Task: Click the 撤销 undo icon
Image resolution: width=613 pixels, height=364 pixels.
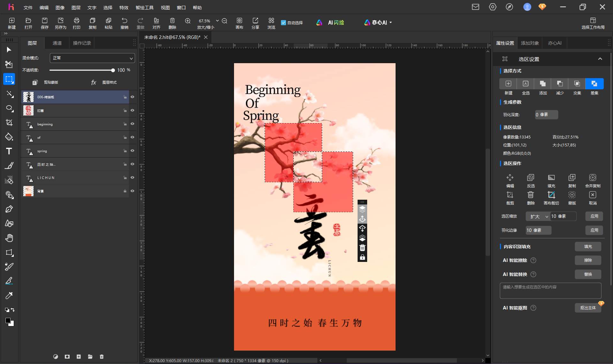Action: click(124, 23)
